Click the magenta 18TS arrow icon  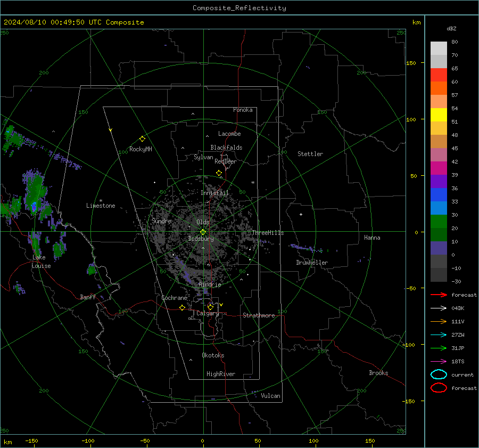[x=439, y=362]
